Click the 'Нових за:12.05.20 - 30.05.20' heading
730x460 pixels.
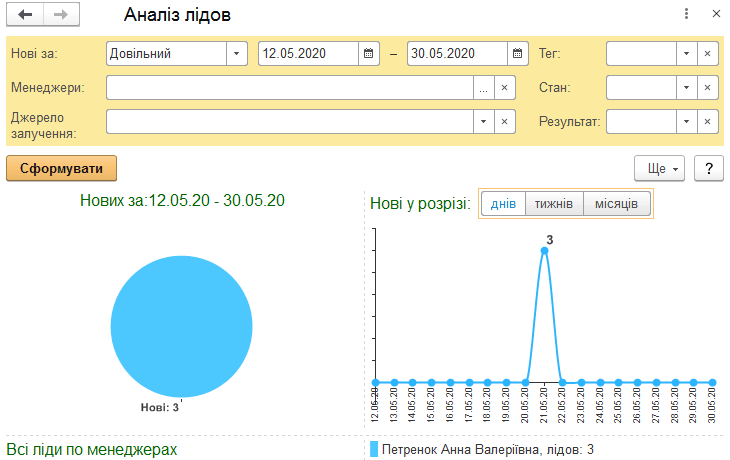click(x=182, y=200)
